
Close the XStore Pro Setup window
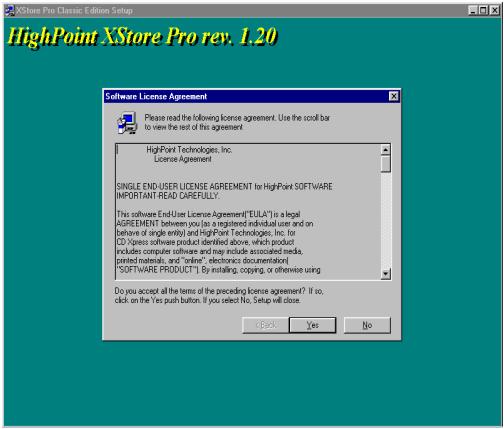pos(495,11)
